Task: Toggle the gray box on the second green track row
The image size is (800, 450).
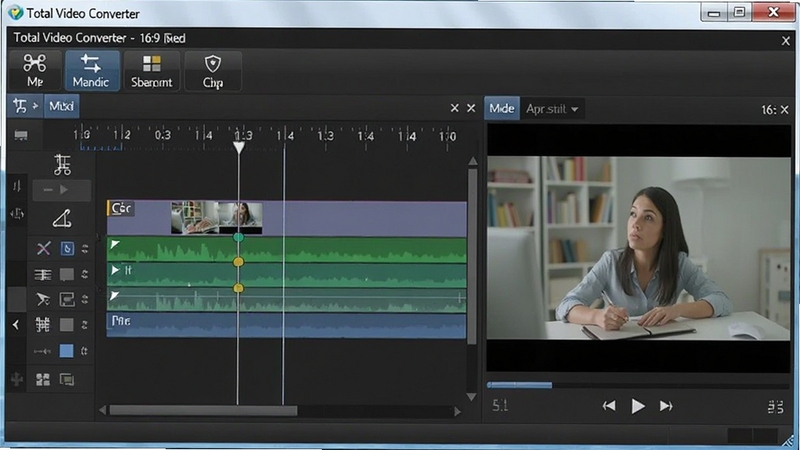Action: pos(67,274)
